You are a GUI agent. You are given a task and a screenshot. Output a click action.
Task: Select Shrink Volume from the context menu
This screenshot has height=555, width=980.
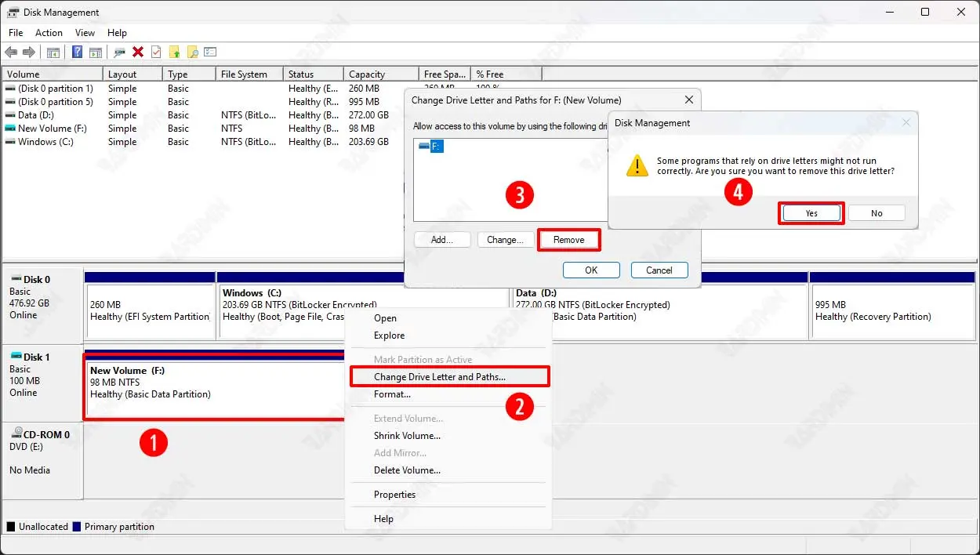pos(407,436)
